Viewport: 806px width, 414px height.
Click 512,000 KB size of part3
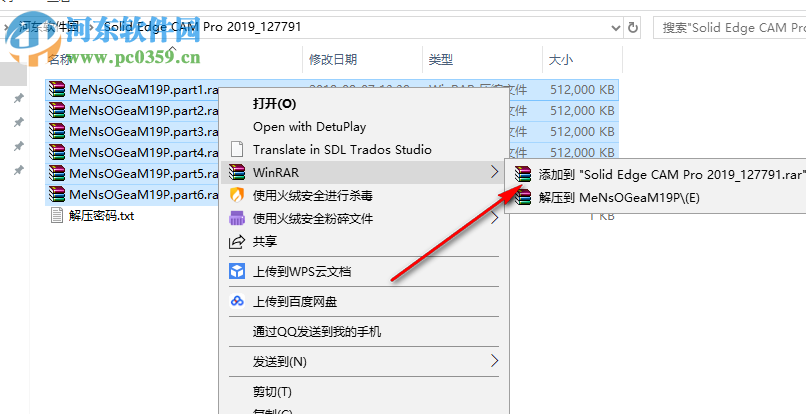coord(582,132)
